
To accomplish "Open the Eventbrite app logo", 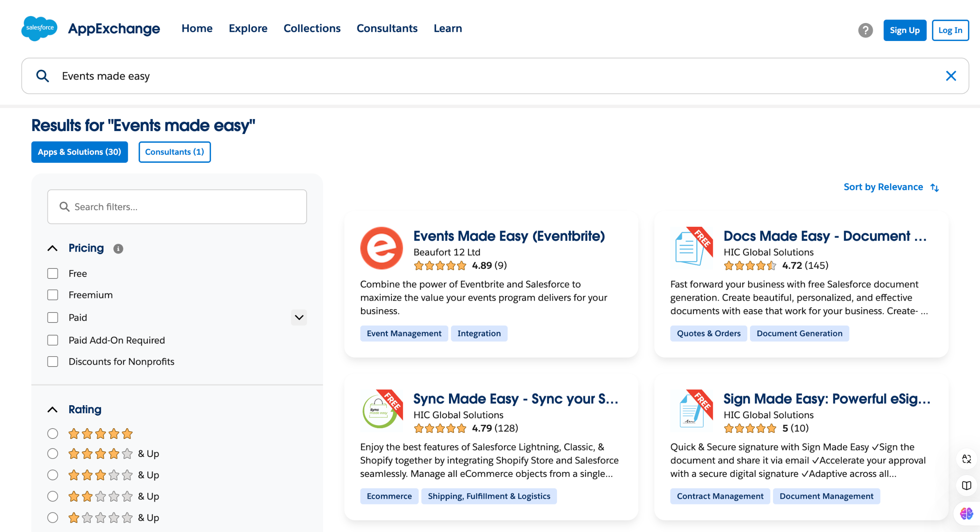I will pos(381,248).
